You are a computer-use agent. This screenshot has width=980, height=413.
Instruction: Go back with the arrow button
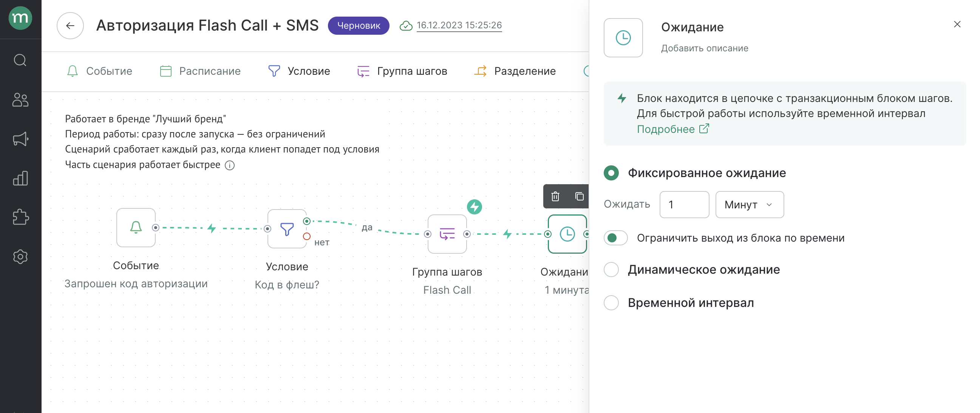[70, 25]
